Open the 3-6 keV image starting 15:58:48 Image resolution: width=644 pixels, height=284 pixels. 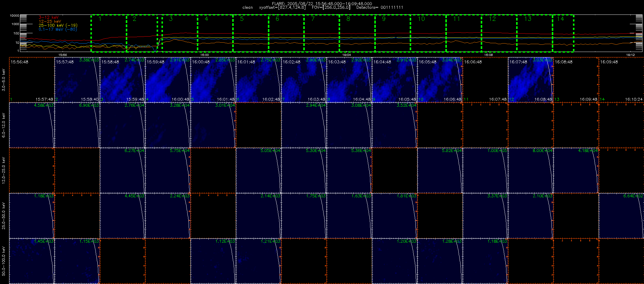tap(122, 80)
